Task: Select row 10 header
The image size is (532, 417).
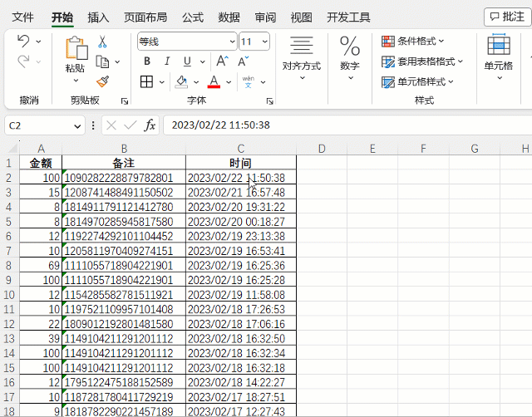Action: pos(9,295)
